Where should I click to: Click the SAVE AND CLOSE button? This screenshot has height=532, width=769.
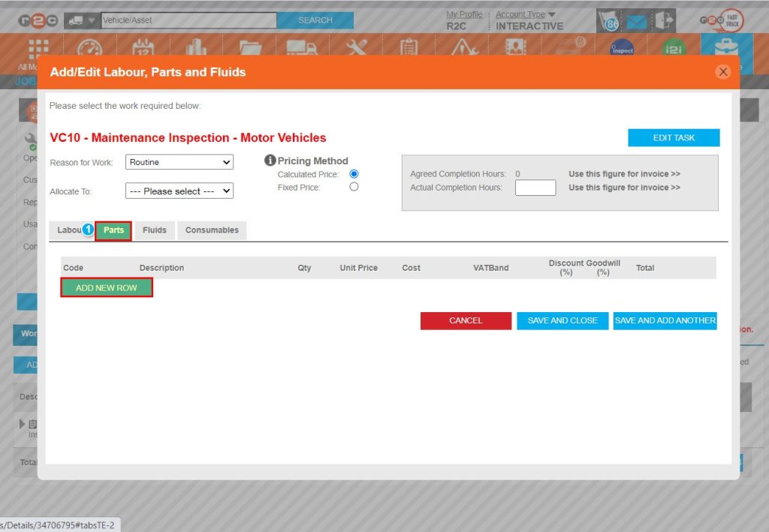[562, 320]
